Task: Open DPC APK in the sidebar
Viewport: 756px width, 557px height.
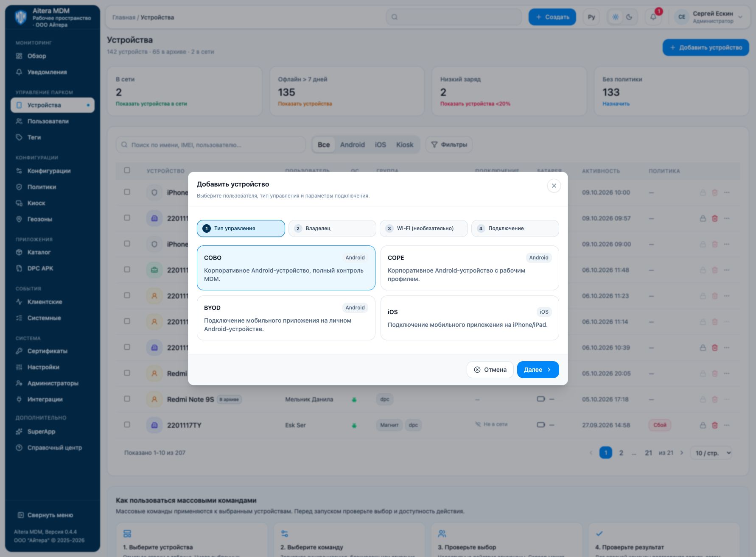Action: point(53,268)
